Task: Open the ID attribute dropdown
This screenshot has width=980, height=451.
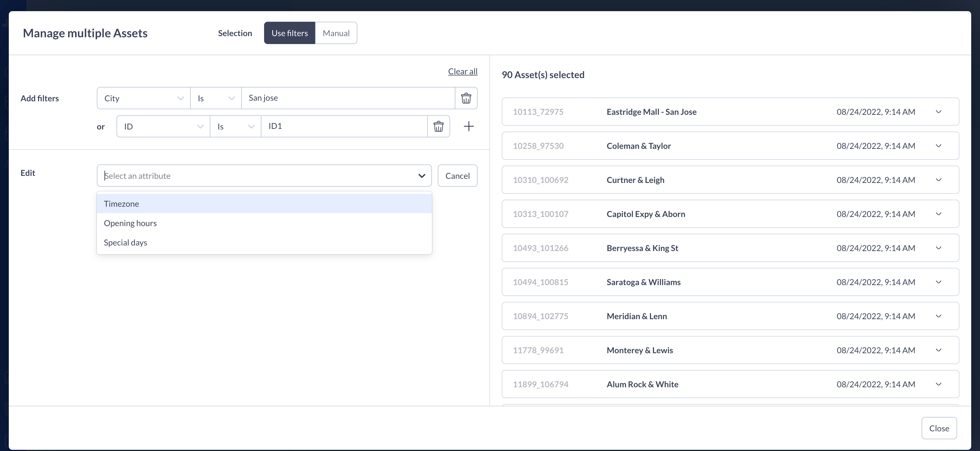Action: (x=163, y=126)
